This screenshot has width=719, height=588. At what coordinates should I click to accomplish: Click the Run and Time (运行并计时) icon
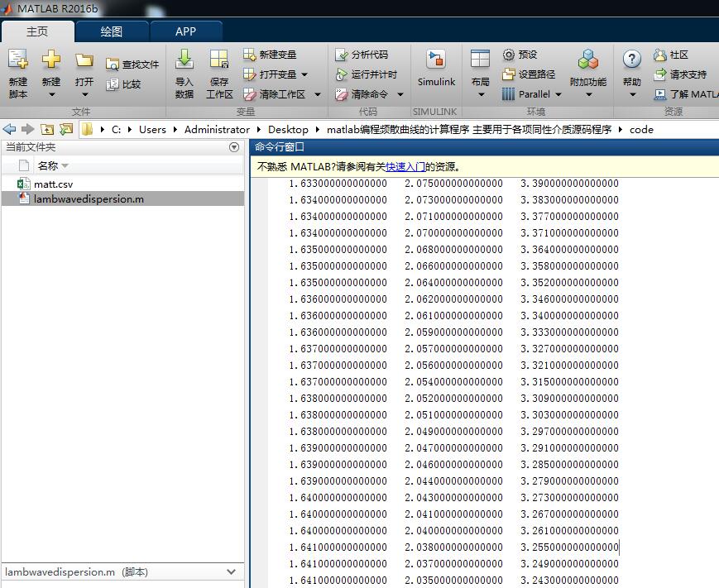pyautogui.click(x=342, y=74)
